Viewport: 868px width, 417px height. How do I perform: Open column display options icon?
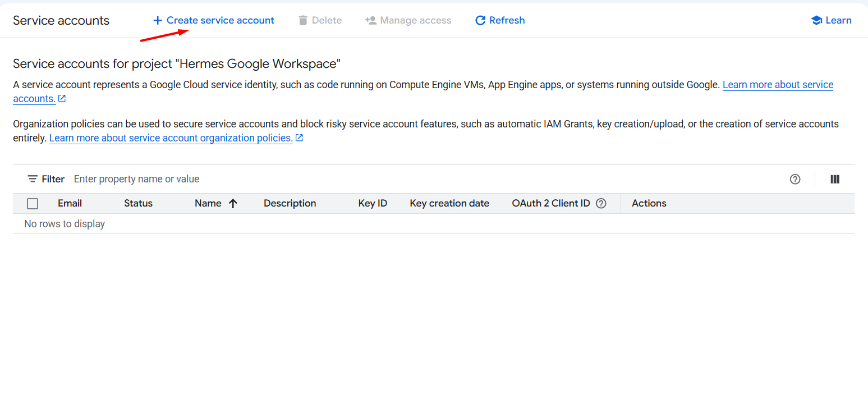pyautogui.click(x=835, y=179)
